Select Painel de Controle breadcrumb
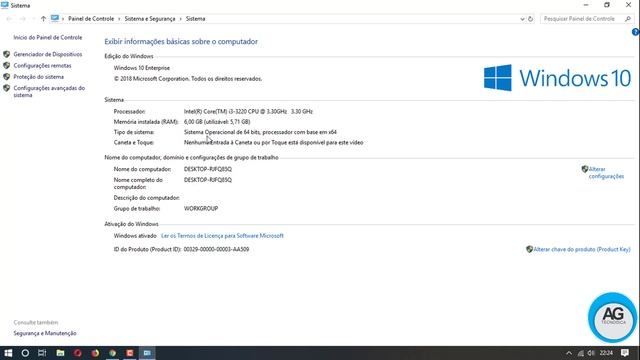This screenshot has width=640, height=360. coord(91,19)
